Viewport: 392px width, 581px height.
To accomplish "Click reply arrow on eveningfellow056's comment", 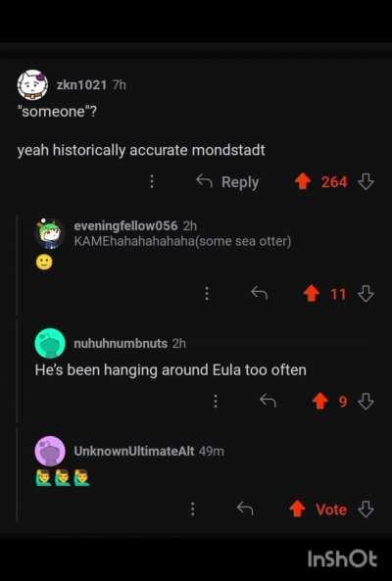I will (259, 293).
